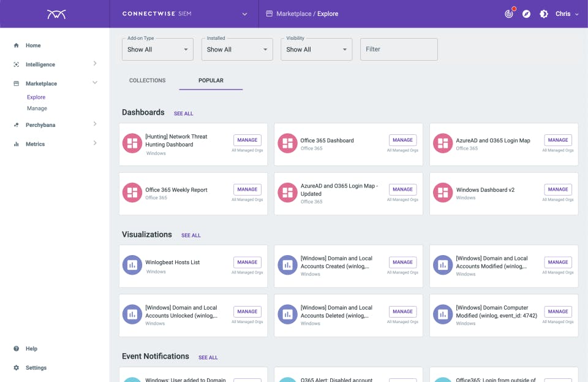Screen dimensions: 588x382
Task: Collapse the Marketplace sidebar section chevron
Action: [95, 83]
